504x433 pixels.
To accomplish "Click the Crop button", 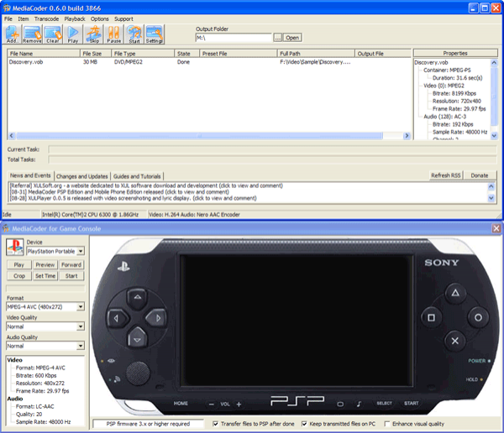I will coord(19,275).
